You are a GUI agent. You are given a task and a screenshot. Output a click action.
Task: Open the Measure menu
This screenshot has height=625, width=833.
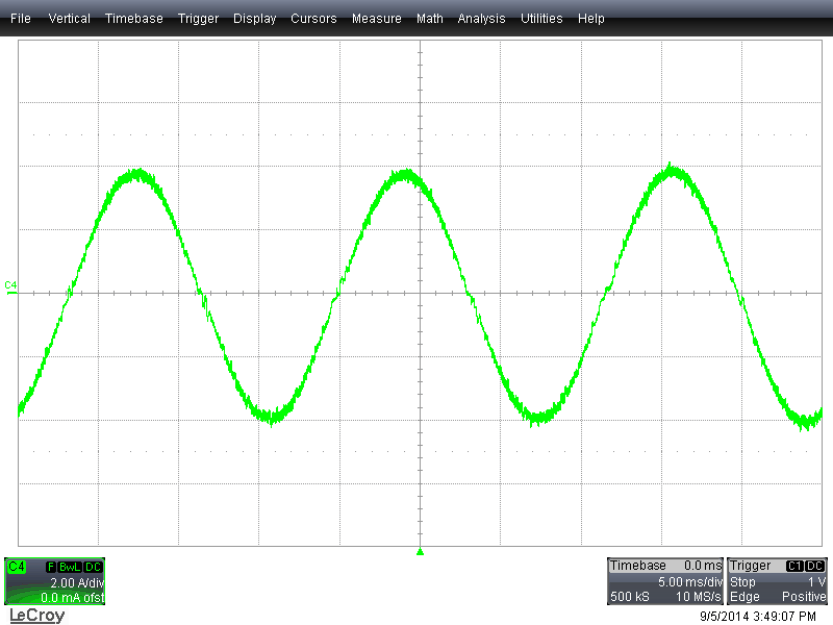377,19
